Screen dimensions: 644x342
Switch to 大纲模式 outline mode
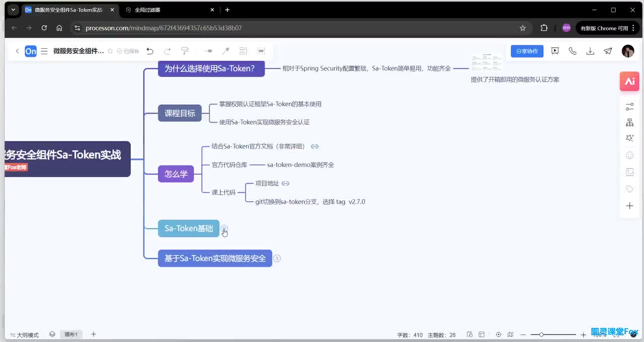click(x=25, y=335)
